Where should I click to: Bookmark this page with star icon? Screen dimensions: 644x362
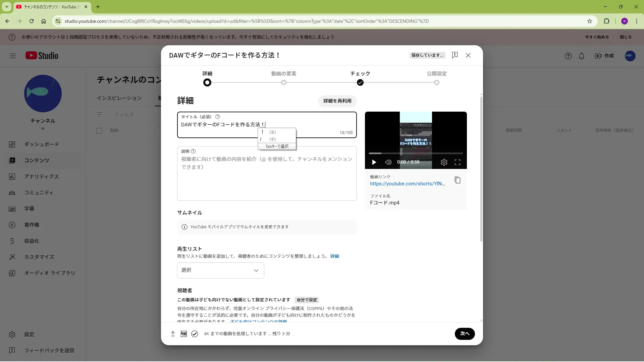(590, 21)
